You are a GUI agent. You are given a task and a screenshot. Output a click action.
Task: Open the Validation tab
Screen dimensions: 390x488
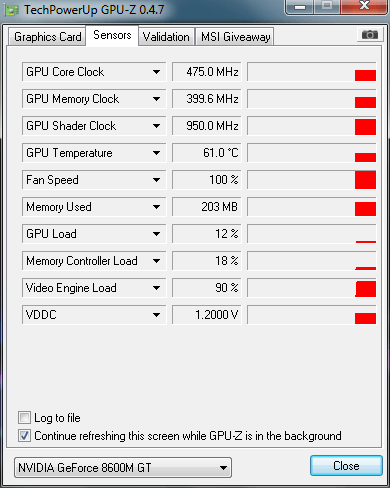pyautogui.click(x=166, y=37)
